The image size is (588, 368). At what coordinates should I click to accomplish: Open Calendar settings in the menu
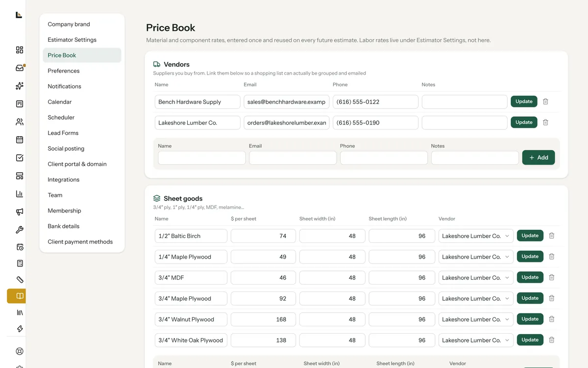82,102
